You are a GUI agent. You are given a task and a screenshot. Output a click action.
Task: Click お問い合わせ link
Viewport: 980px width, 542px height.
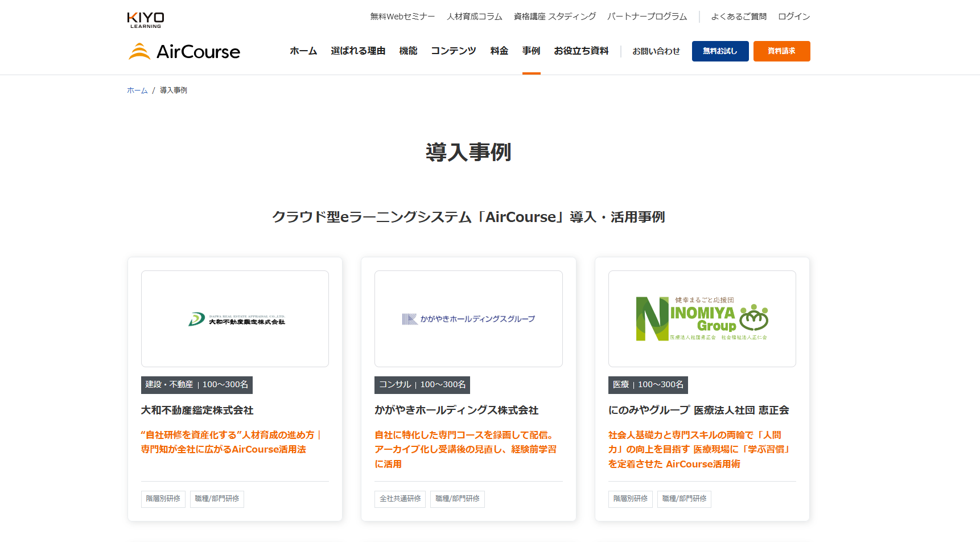(656, 51)
